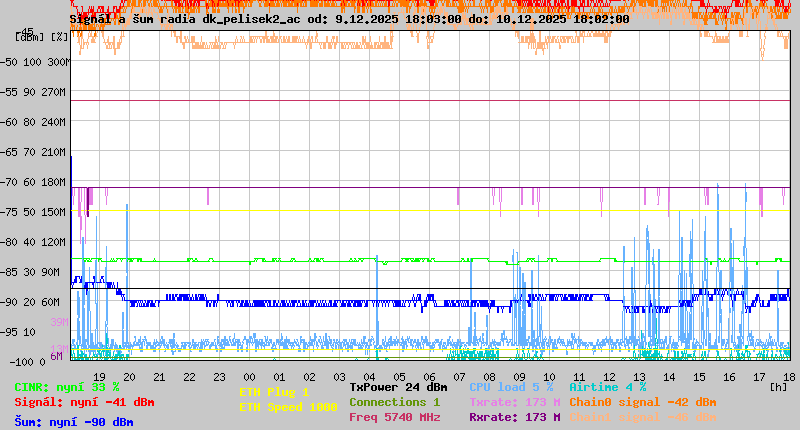Click the 'Chain0 signal -42 dBm' legend label
This screenshot has height=430, width=800.
tap(643, 402)
